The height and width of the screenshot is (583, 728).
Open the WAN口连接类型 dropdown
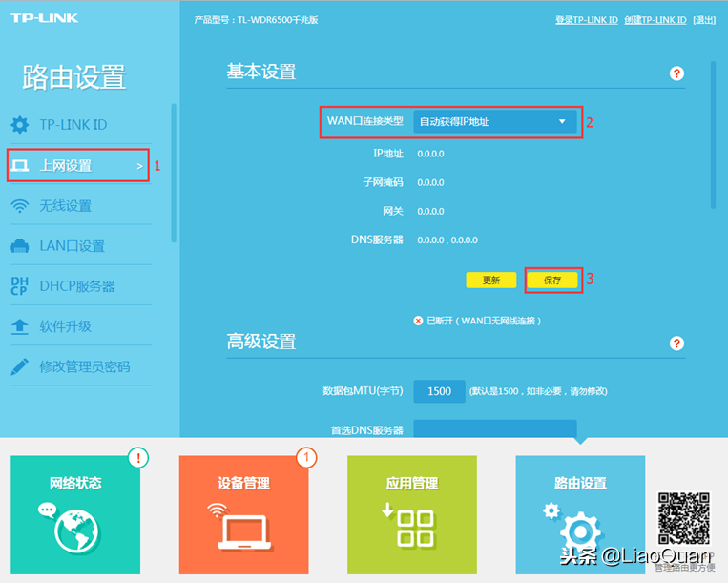[x=495, y=122]
